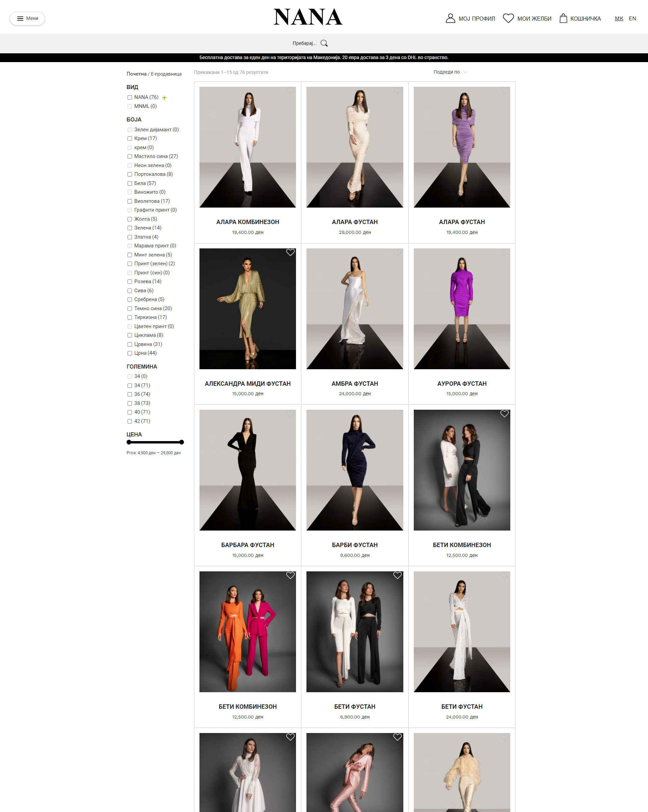Click price 9,600.00 ден text
This screenshot has height=812, width=648.
click(354, 555)
